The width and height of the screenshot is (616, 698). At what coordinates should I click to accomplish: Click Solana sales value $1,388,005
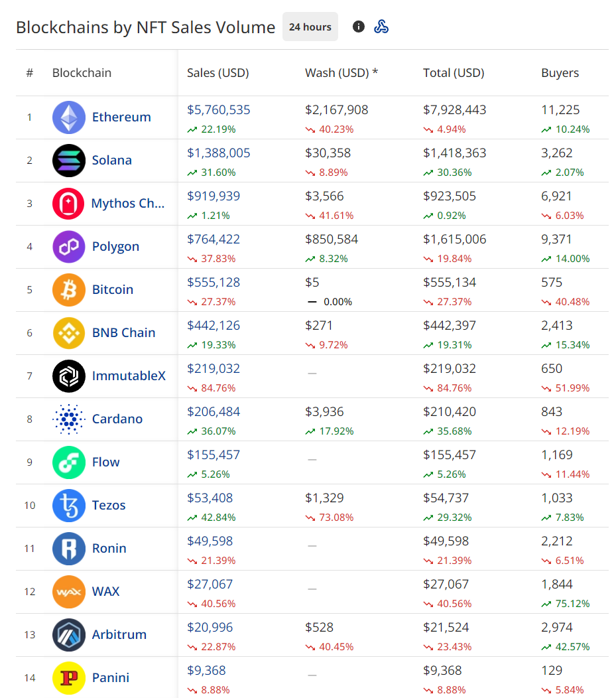tap(218, 153)
